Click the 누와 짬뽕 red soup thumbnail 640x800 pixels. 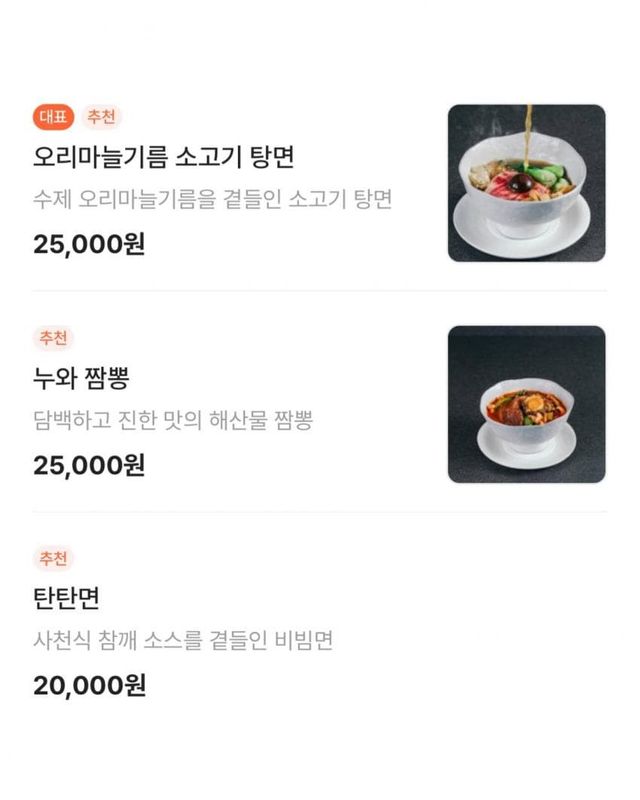click(526, 404)
